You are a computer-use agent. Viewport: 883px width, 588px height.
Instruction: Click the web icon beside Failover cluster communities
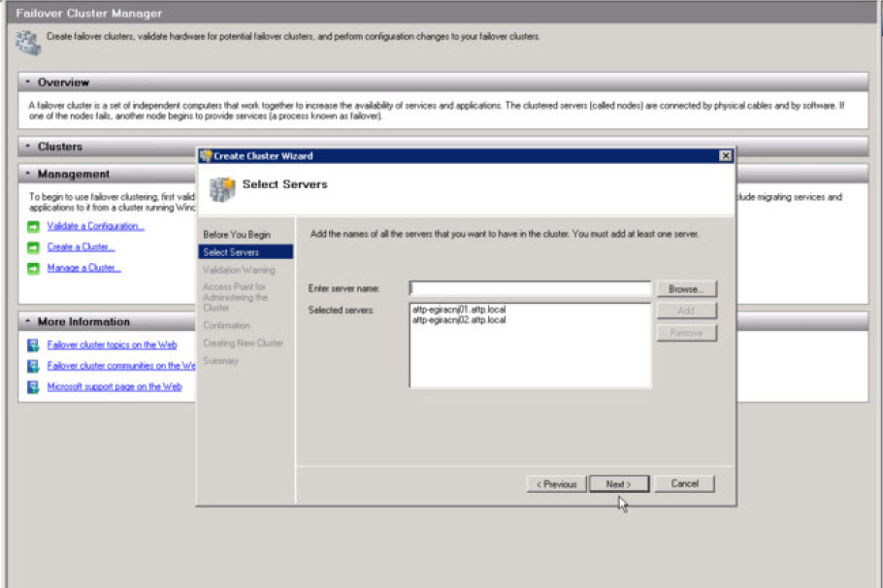click(33, 366)
